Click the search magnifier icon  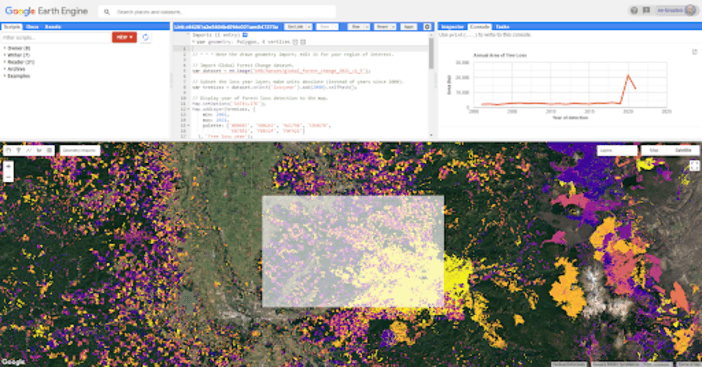(x=107, y=12)
